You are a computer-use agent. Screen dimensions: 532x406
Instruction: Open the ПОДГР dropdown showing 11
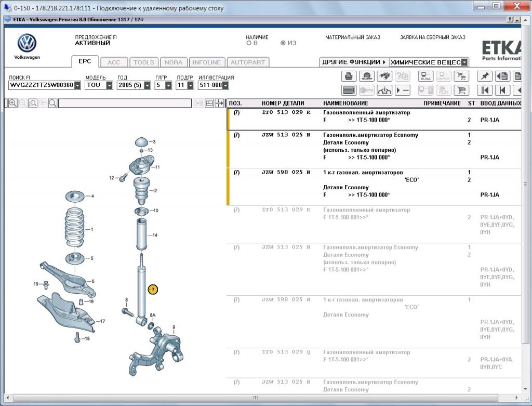tap(190, 85)
